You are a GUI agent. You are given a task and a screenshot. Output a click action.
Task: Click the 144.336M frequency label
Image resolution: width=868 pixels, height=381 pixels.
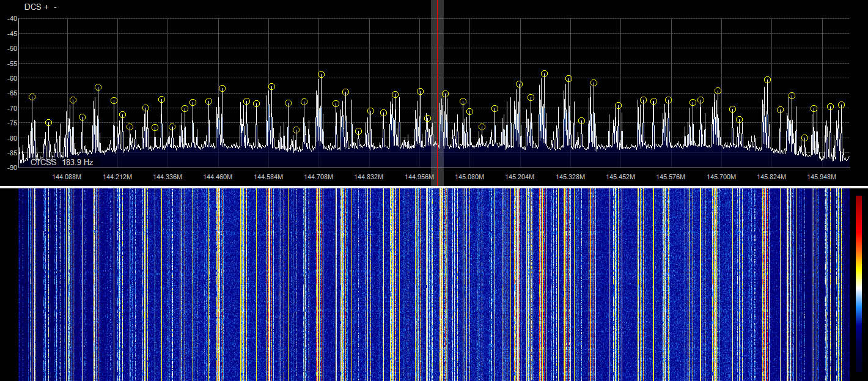pyautogui.click(x=167, y=177)
